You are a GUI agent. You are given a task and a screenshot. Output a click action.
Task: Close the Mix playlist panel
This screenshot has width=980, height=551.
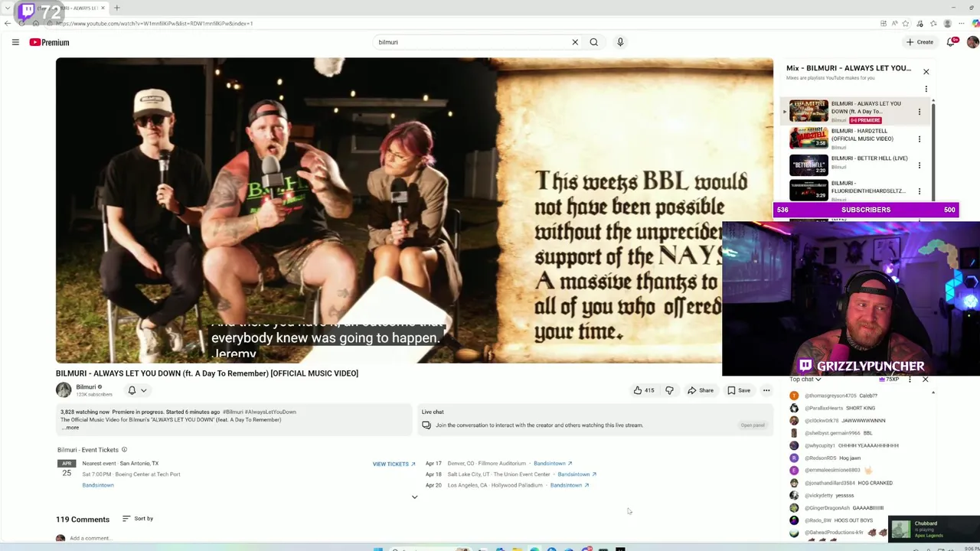926,72
